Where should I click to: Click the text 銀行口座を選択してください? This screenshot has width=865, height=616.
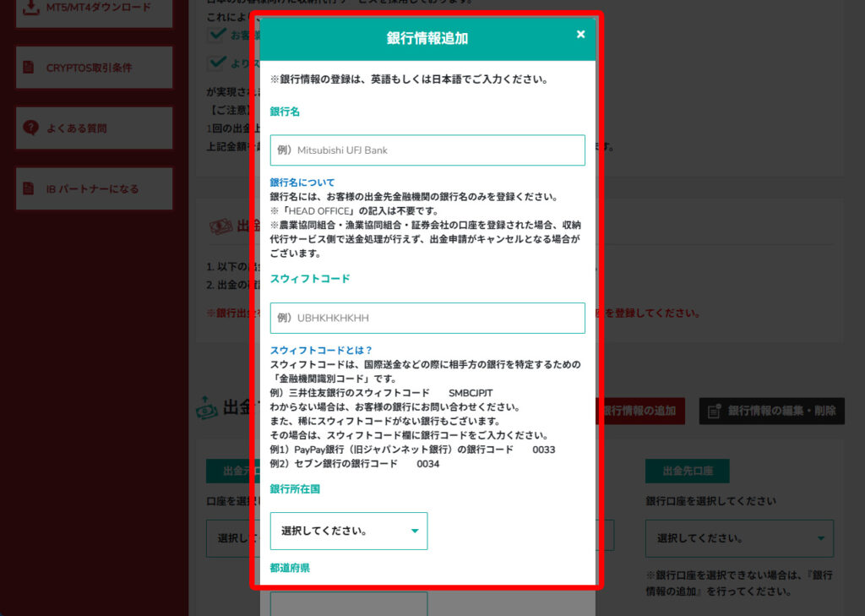710,501
